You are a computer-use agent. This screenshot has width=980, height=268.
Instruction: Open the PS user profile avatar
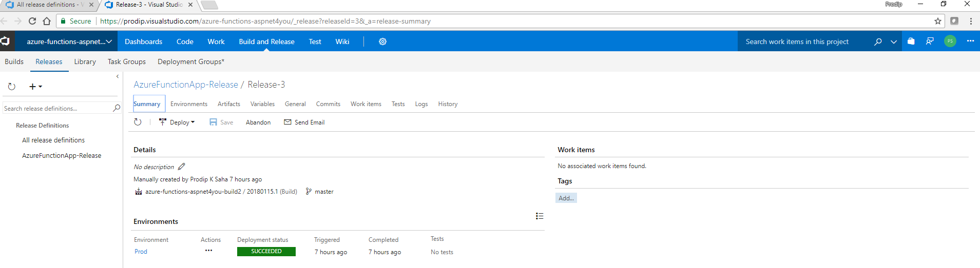click(x=950, y=41)
